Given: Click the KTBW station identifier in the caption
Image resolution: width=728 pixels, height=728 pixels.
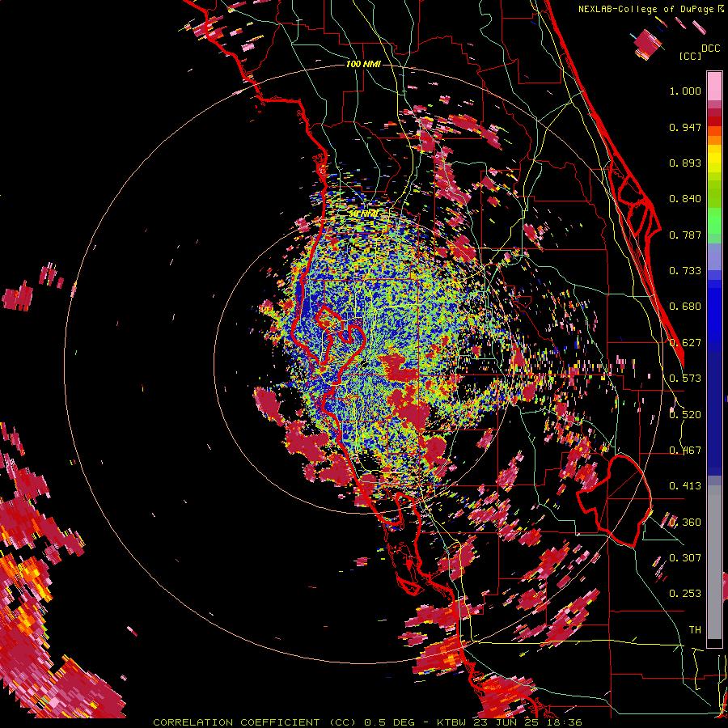Looking at the screenshot, I should 452,722.
